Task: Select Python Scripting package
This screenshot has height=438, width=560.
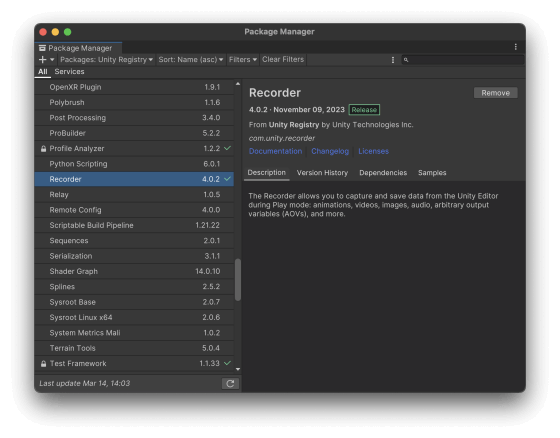Action: click(x=134, y=164)
